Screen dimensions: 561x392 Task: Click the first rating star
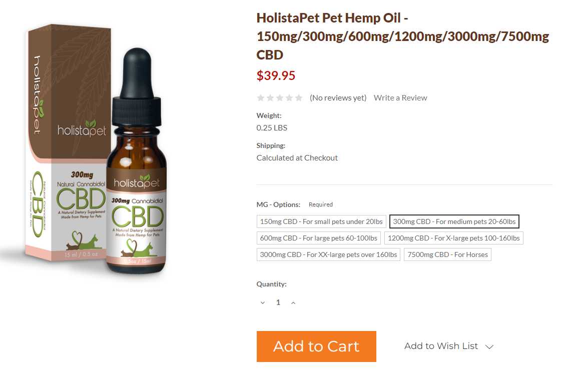pyautogui.click(x=261, y=98)
